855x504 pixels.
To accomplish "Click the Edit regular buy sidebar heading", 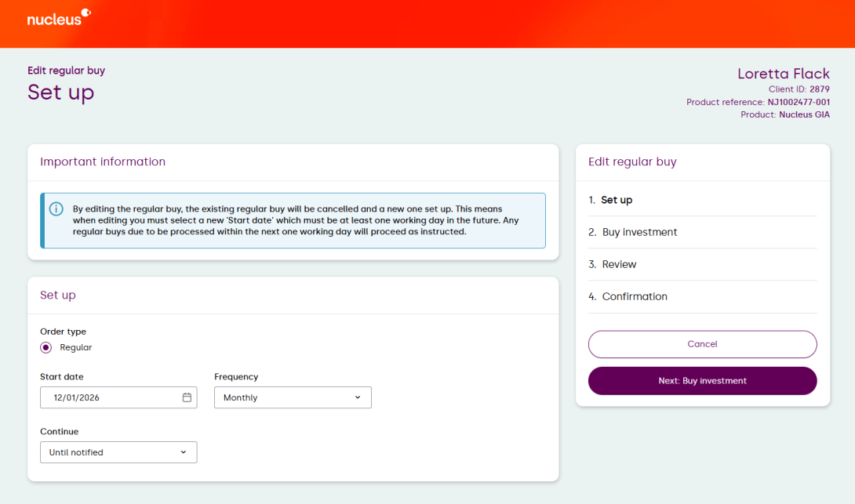I will click(x=632, y=161).
